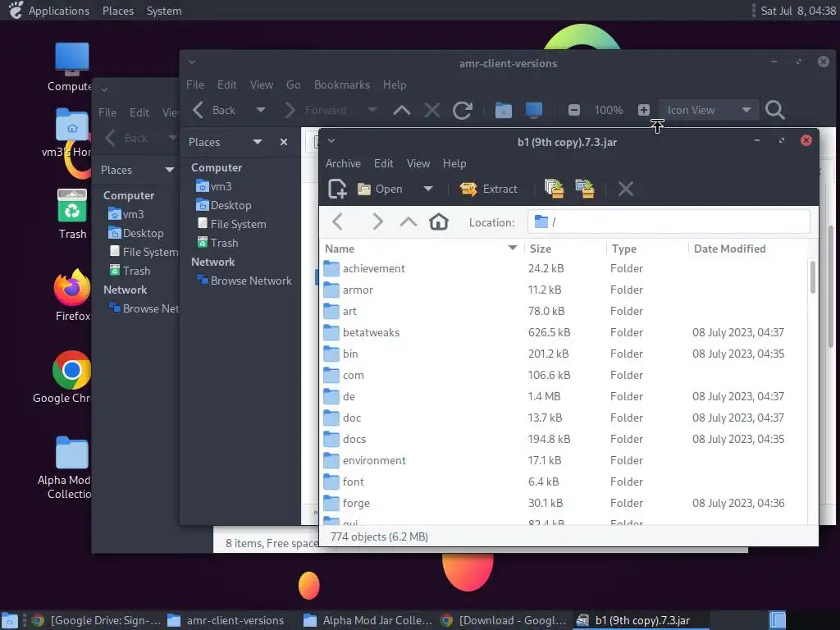Open the System menu in the top panel
The image size is (840, 630).
click(164, 11)
